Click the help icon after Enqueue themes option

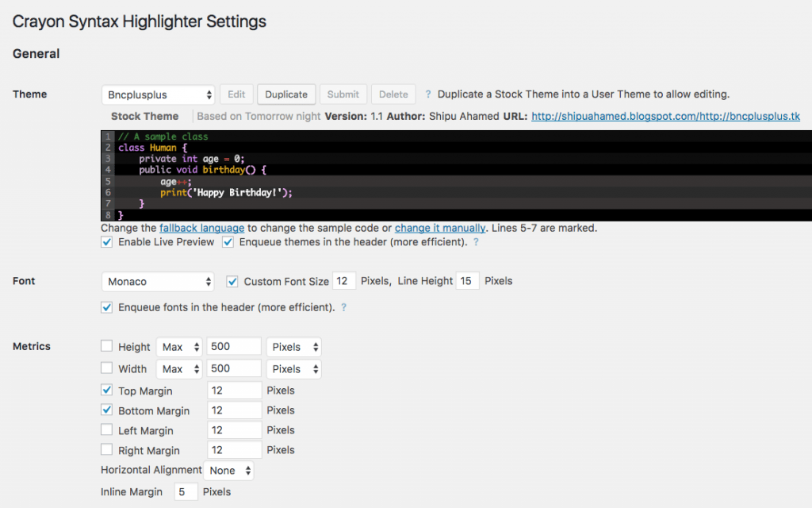[x=476, y=242]
